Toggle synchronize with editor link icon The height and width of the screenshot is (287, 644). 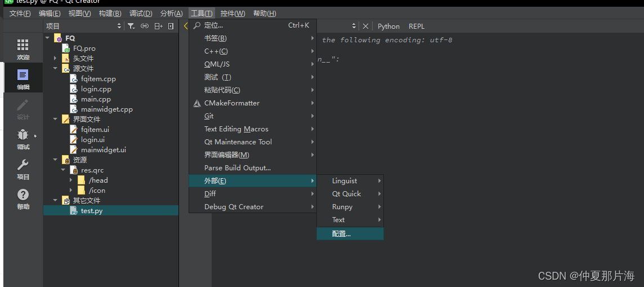145,27
